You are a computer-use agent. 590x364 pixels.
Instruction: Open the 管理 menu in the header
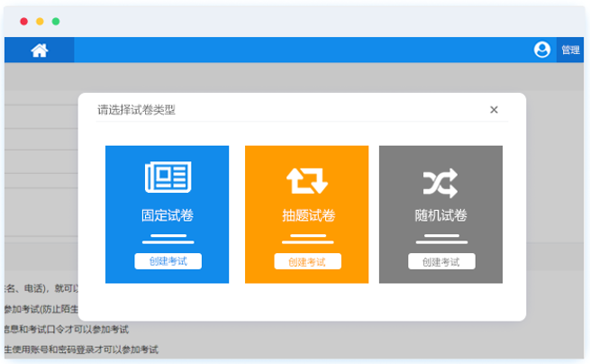coord(570,50)
